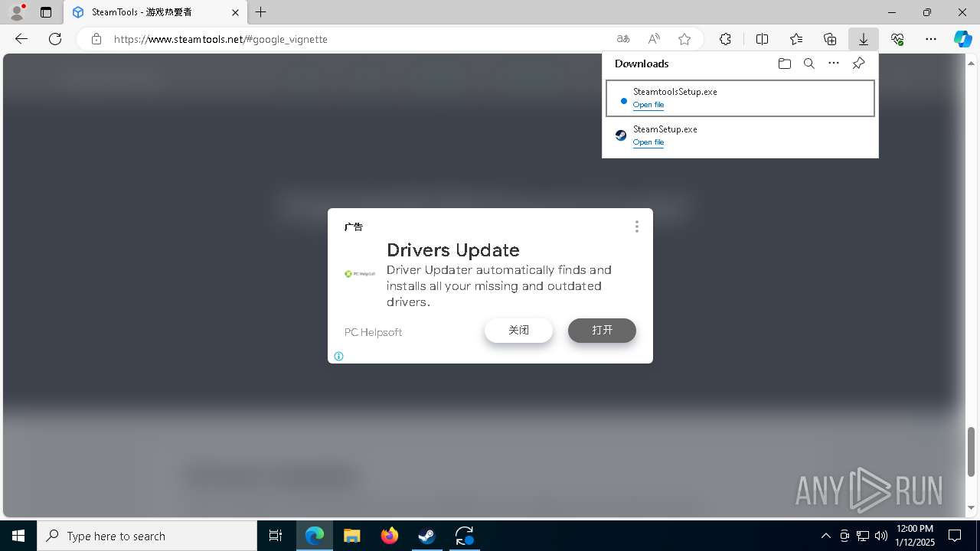
Task: Open the Copilot sidebar icon
Action: pyautogui.click(x=962, y=39)
